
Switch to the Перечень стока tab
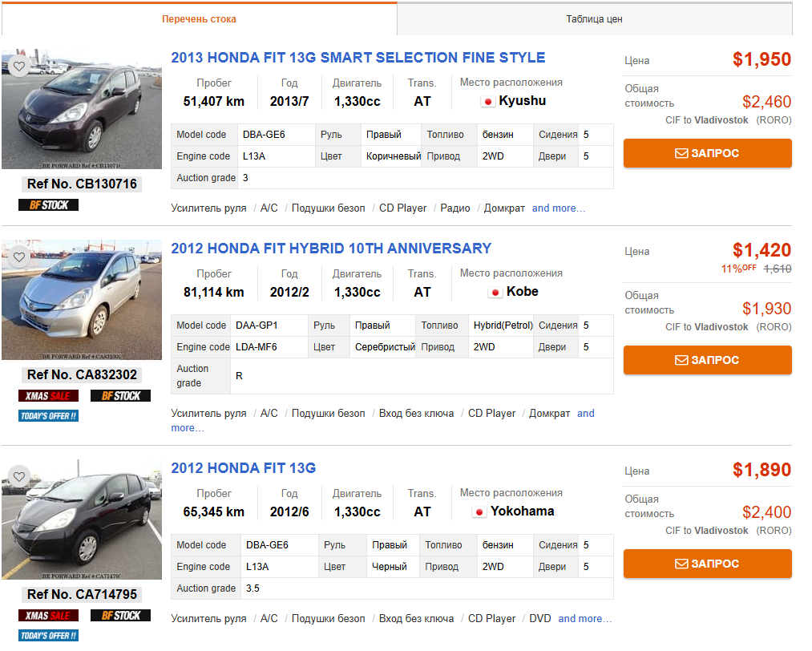(x=199, y=19)
